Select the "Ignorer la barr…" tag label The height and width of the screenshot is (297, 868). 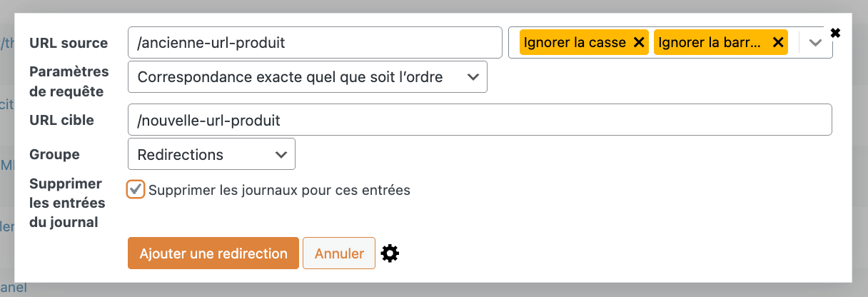pyautogui.click(x=710, y=43)
